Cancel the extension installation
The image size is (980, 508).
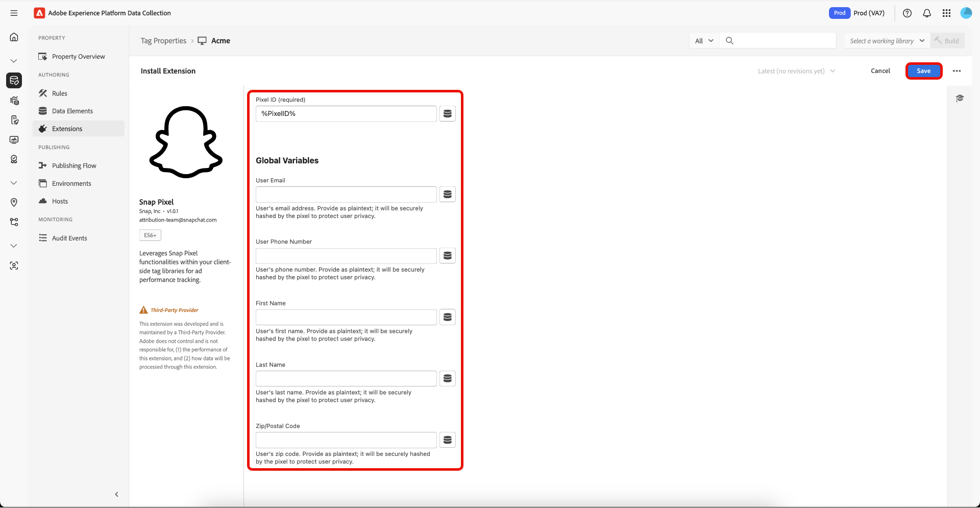[880, 71]
